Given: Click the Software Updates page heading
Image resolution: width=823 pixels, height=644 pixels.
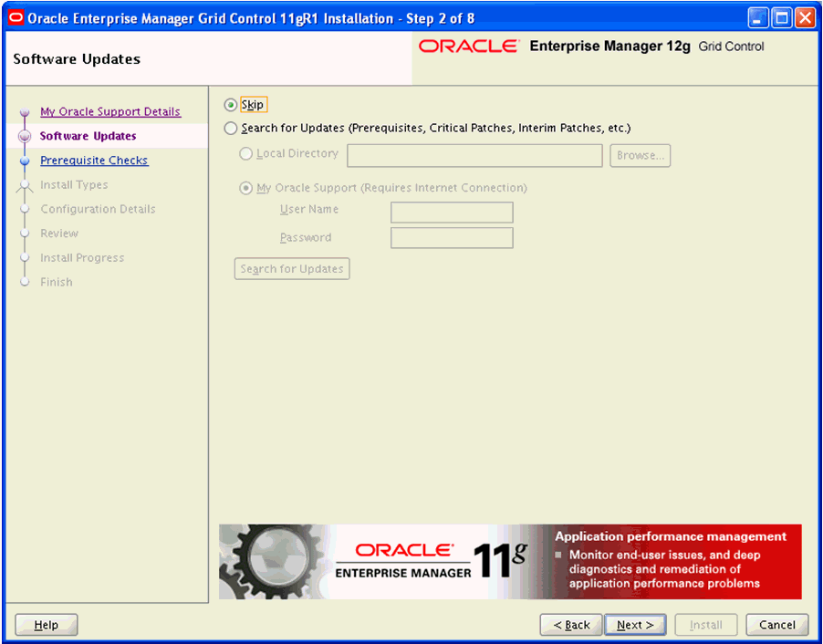Looking at the screenshot, I should click(x=77, y=58).
